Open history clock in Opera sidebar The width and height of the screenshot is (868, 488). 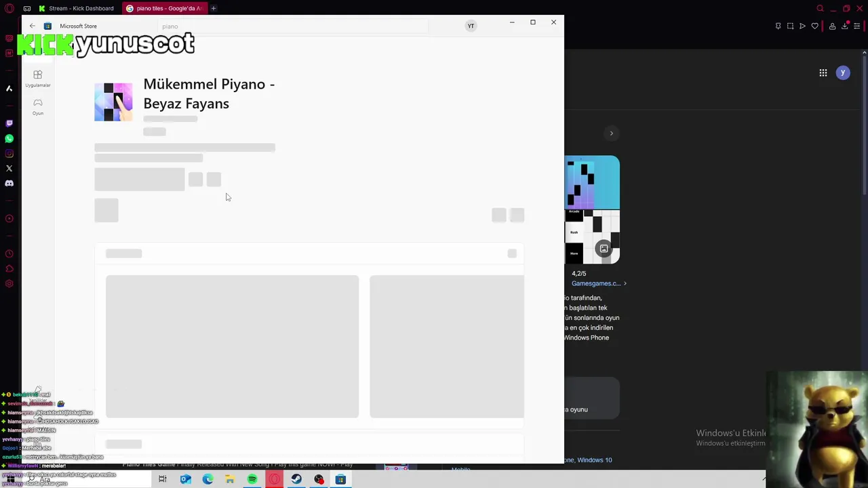point(9,253)
